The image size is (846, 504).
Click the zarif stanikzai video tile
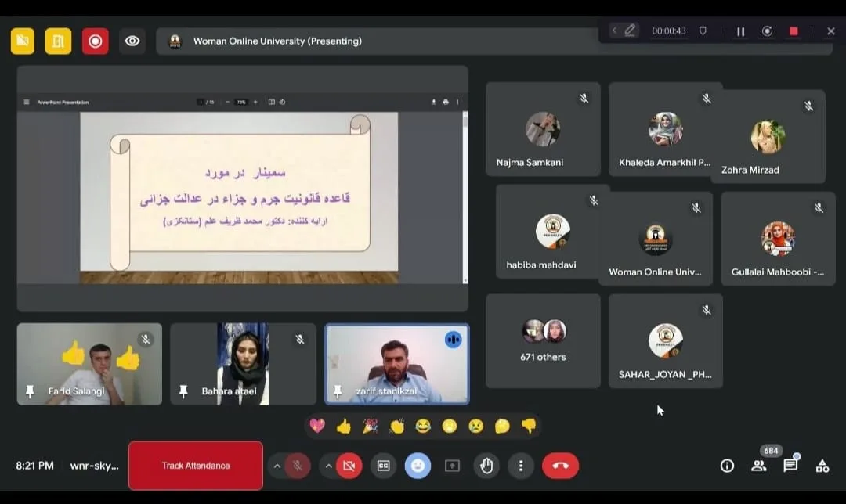click(x=397, y=364)
